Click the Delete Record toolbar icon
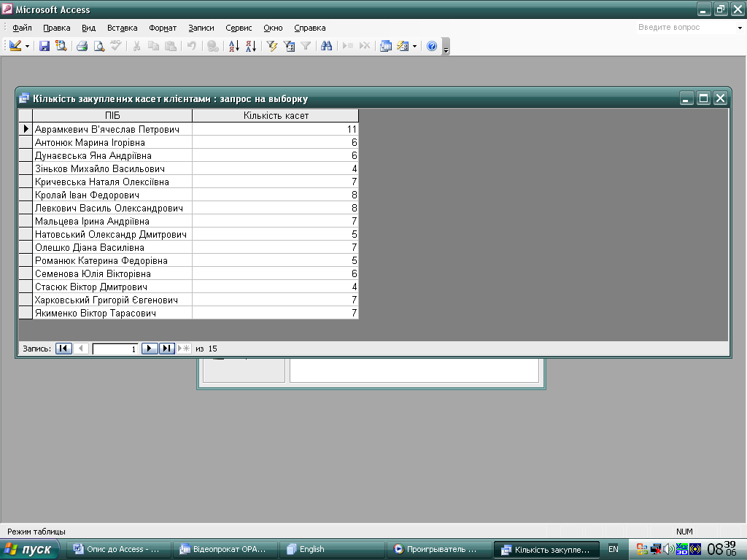Screen dimensions: 747x560 (365, 46)
